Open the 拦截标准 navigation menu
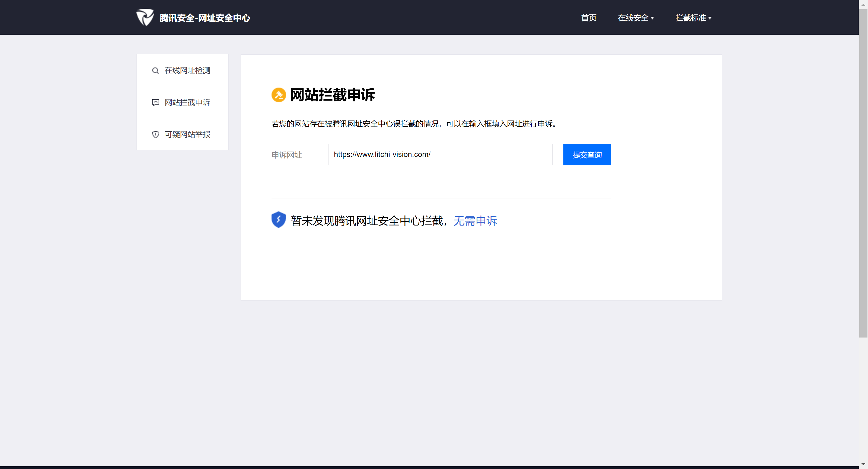Image resolution: width=868 pixels, height=469 pixels. pos(690,18)
